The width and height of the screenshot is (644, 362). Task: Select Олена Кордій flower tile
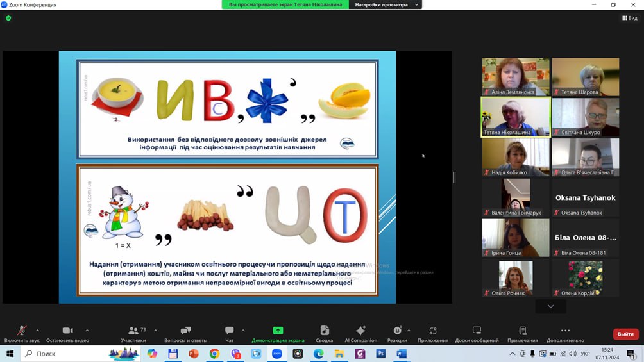tap(585, 278)
